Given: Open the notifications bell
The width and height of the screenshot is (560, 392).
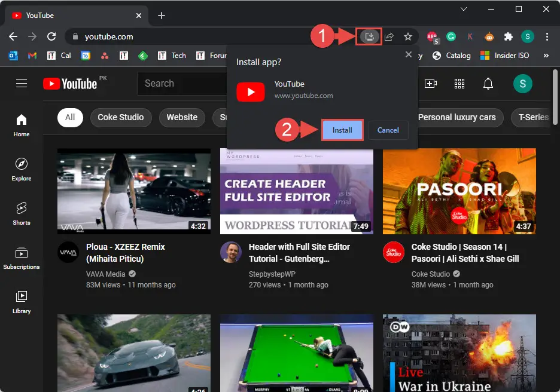Looking at the screenshot, I should click(x=488, y=84).
